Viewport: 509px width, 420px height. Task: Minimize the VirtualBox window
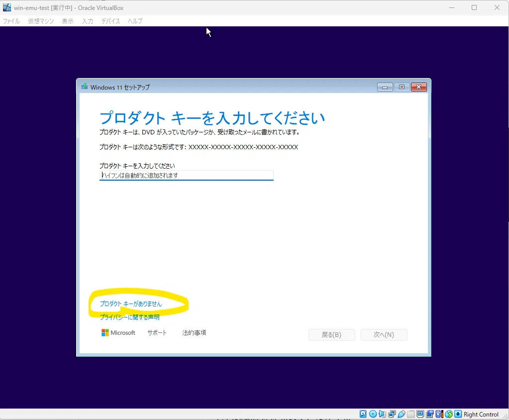452,7
